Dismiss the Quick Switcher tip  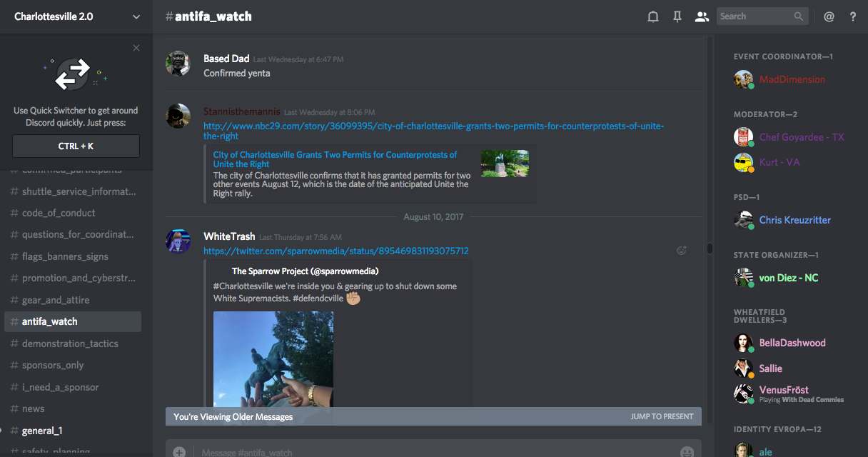(x=136, y=48)
